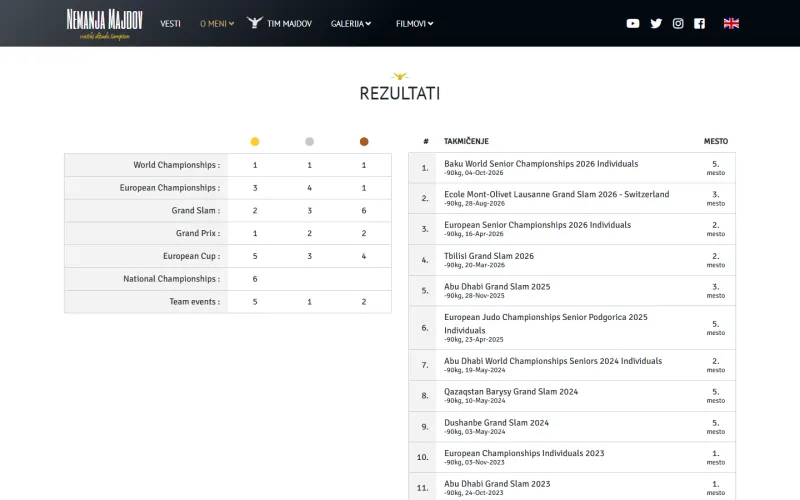This screenshot has height=500, width=800.
Task: Click Qazaqstan Barysy Grand Slam 2024
Action: point(511,392)
